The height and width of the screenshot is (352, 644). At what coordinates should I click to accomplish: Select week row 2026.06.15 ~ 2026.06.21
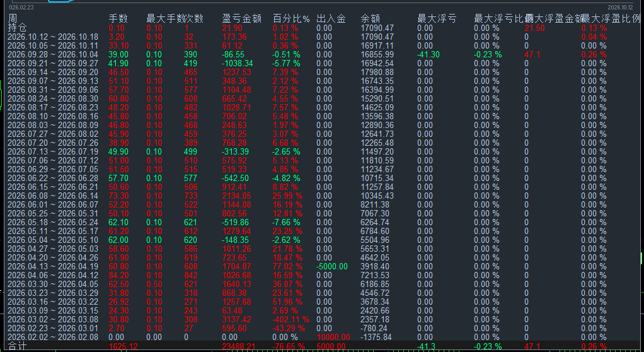53,187
